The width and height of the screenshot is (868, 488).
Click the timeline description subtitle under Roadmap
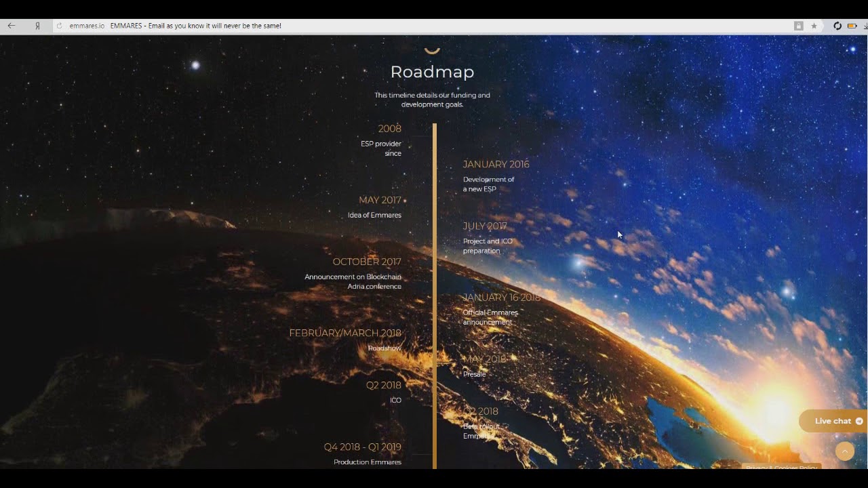432,100
